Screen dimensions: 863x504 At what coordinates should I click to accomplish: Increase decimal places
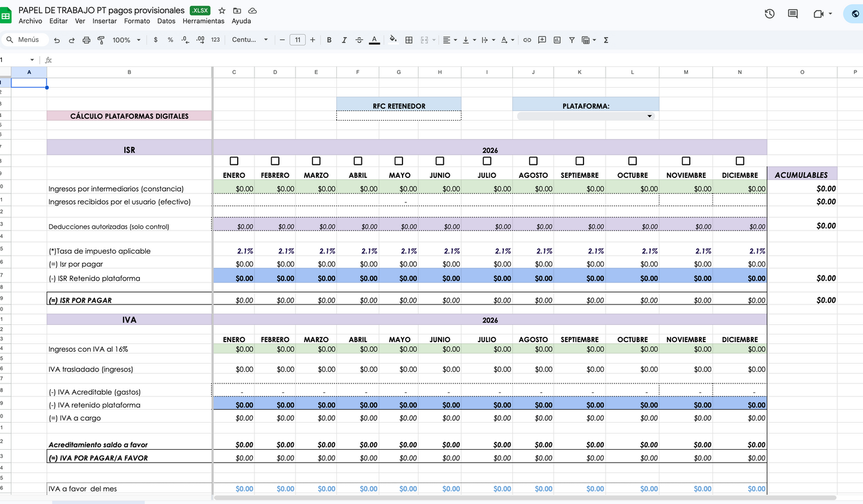200,40
